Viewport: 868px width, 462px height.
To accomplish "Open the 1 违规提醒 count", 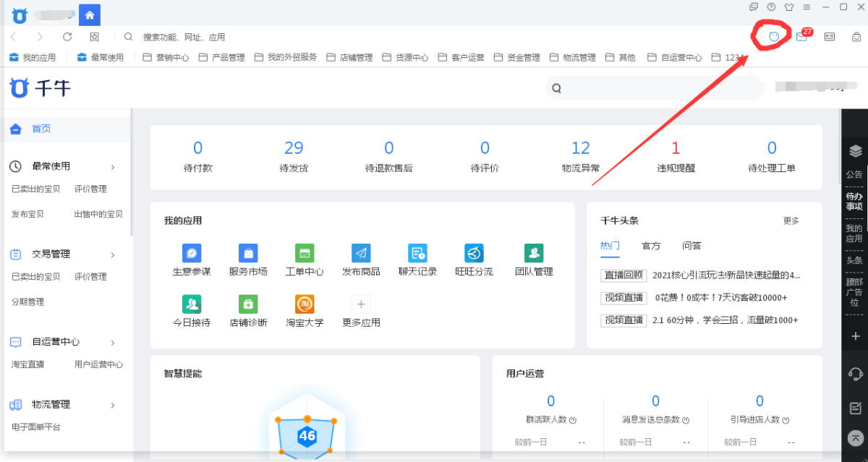I will pos(676,148).
